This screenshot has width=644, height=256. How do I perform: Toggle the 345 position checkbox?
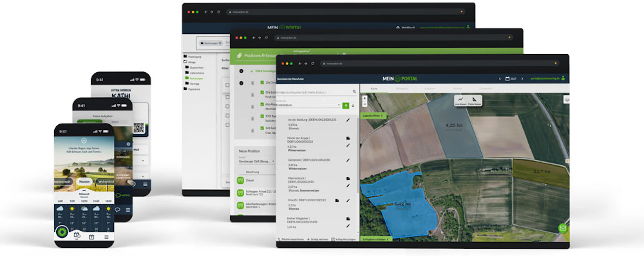point(262,128)
